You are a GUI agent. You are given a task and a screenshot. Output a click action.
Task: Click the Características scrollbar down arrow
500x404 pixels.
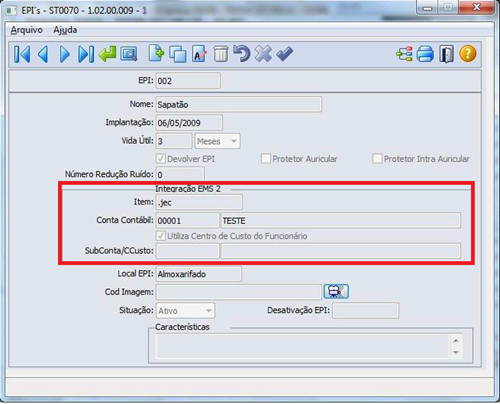(456, 353)
